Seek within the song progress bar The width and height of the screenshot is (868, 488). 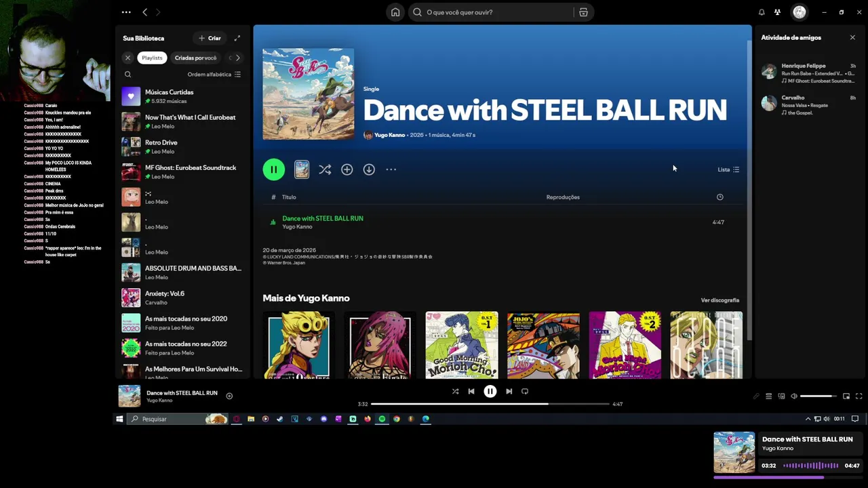click(490, 404)
